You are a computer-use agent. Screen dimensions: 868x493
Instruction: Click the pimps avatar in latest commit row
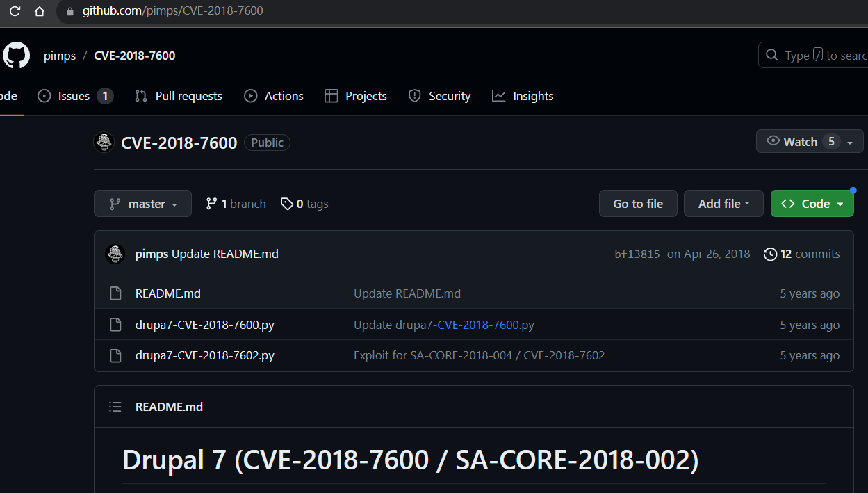point(115,254)
